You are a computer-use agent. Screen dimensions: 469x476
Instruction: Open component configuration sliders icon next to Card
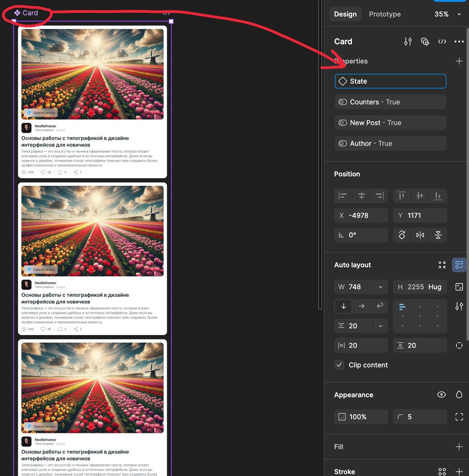pos(408,42)
